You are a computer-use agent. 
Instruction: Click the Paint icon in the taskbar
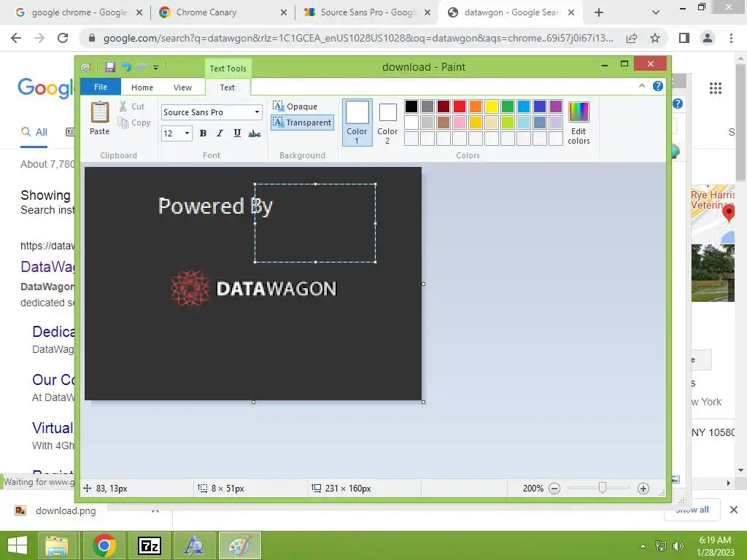(239, 545)
